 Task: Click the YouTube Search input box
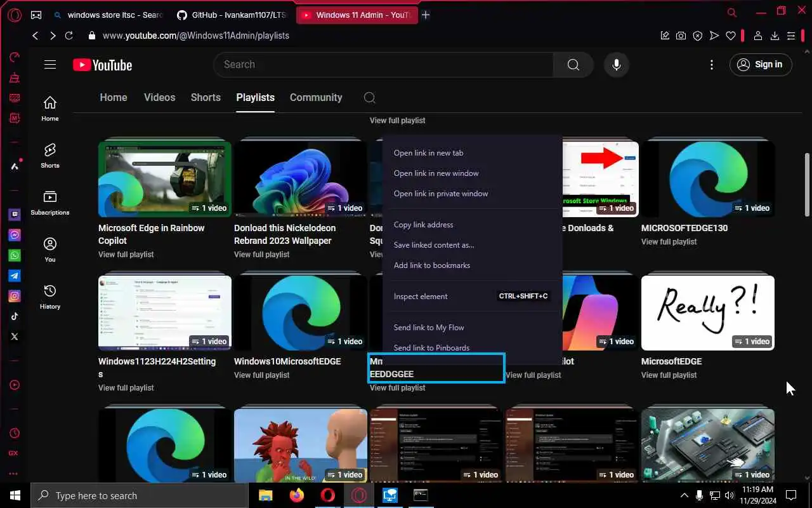(383, 65)
